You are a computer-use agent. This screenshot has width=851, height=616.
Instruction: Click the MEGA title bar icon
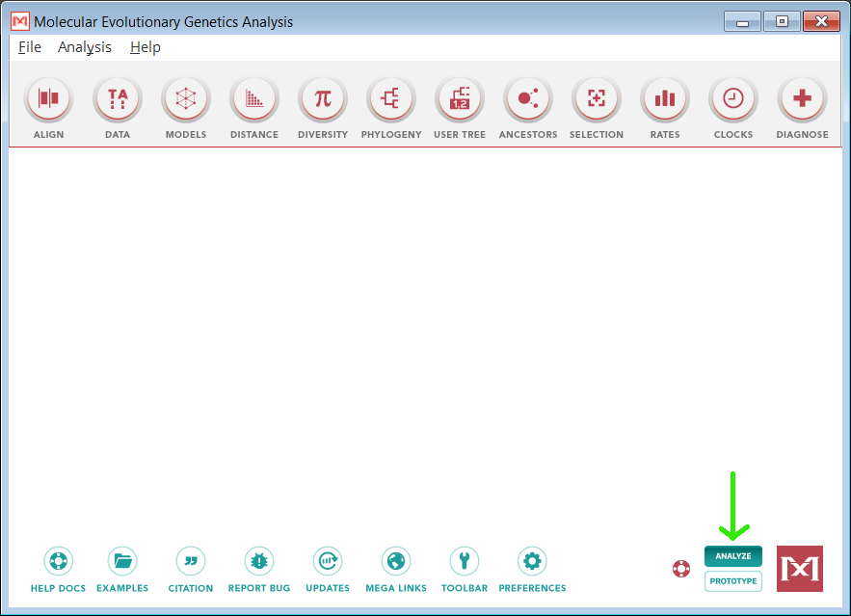click(20, 22)
